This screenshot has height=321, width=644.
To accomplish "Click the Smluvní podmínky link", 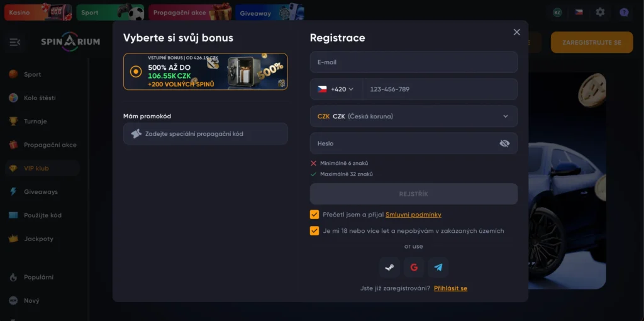I will tap(413, 215).
